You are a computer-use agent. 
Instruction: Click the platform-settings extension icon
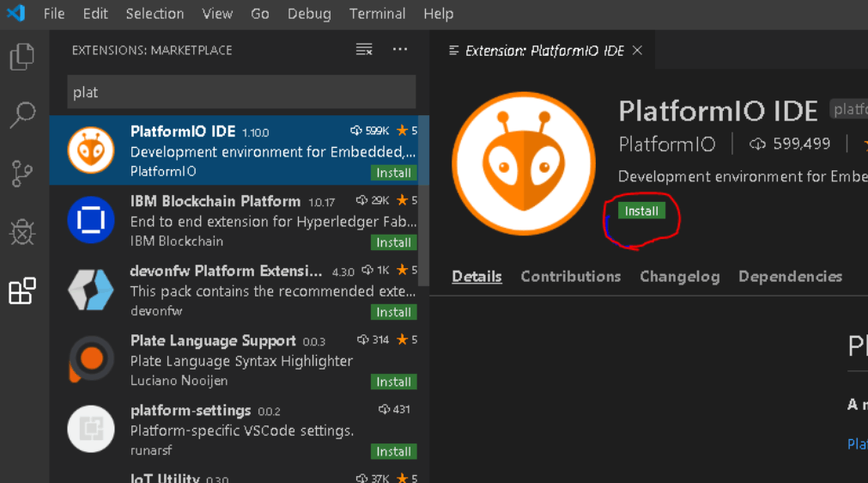[x=91, y=429]
